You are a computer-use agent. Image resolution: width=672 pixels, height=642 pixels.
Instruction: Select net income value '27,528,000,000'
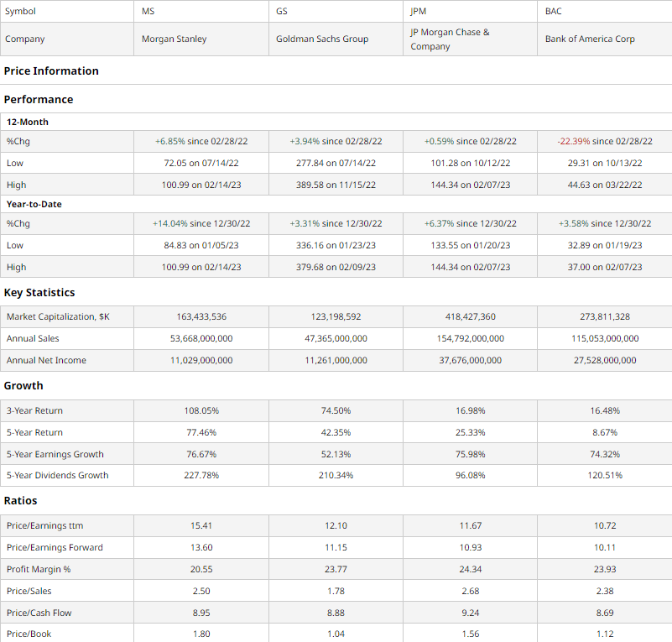coord(605,361)
